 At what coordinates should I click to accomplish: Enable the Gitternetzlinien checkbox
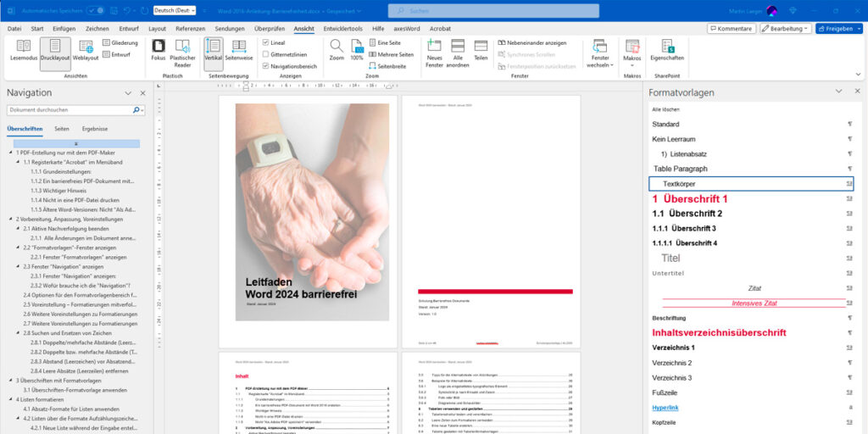[265, 54]
